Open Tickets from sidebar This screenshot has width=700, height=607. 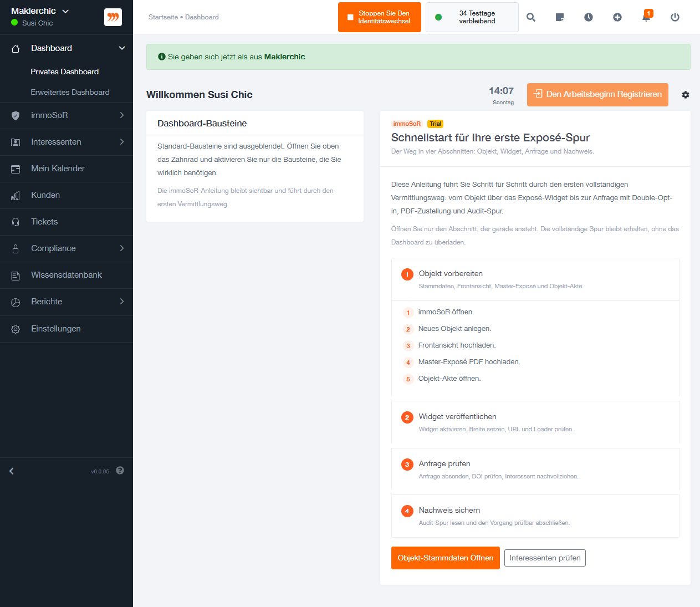click(x=67, y=222)
